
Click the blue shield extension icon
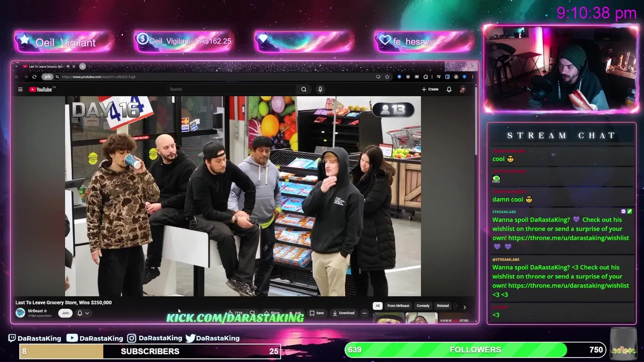399,77
